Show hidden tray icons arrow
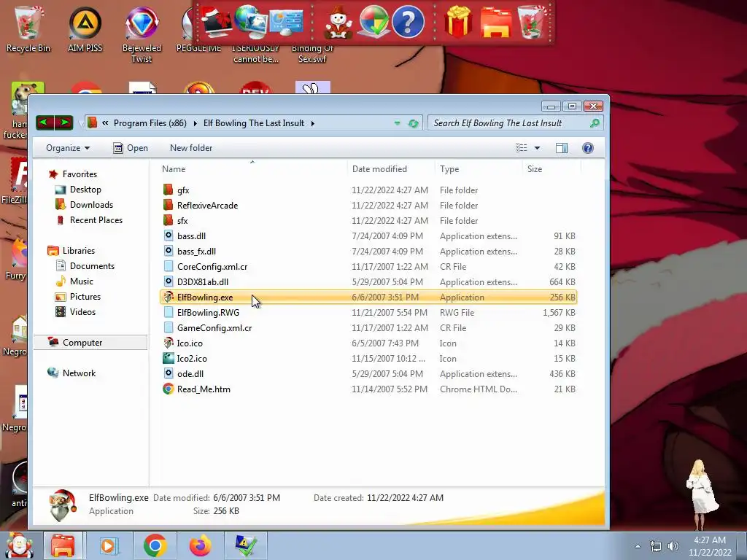The image size is (747, 560). pos(638,546)
